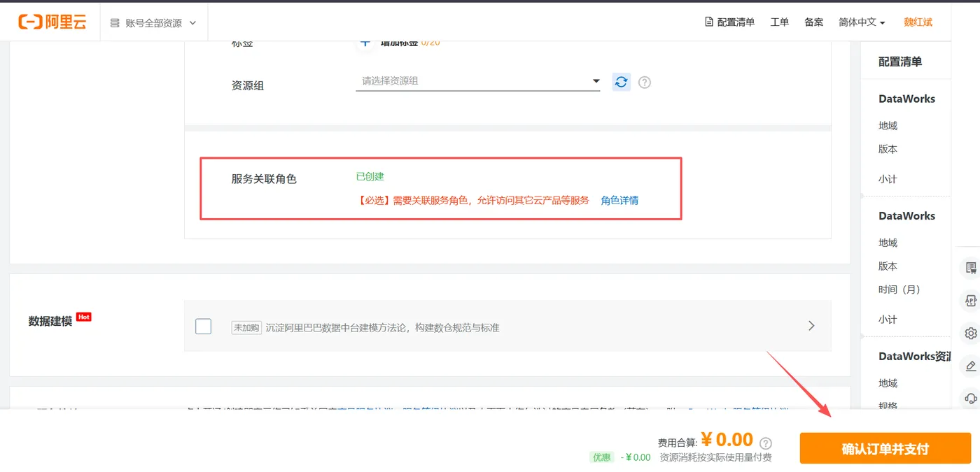
Task: Click the edit pencil icon in right sidebar
Action: click(970, 366)
